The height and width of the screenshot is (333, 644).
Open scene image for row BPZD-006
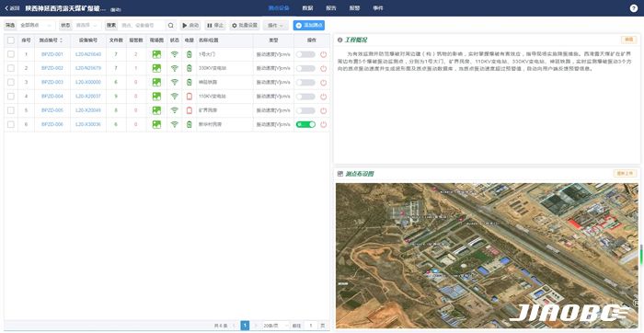point(156,124)
